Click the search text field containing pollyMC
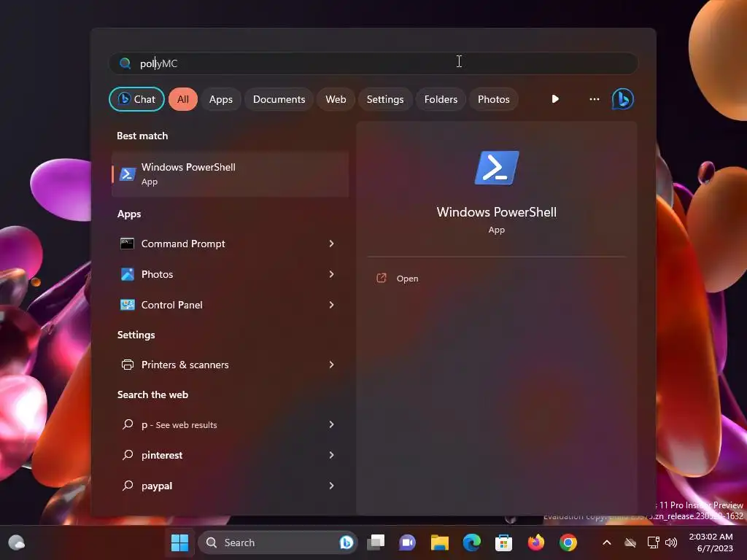This screenshot has width=747, height=560. pos(373,63)
